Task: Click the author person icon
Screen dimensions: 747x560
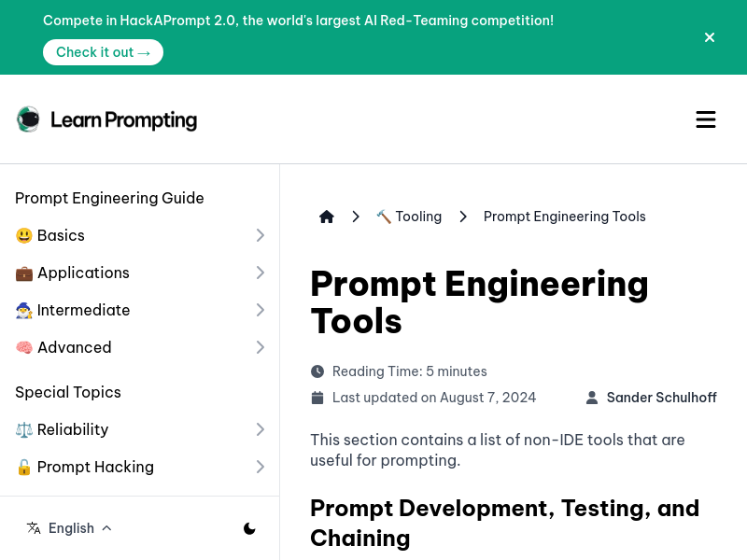Action: pyautogui.click(x=592, y=398)
